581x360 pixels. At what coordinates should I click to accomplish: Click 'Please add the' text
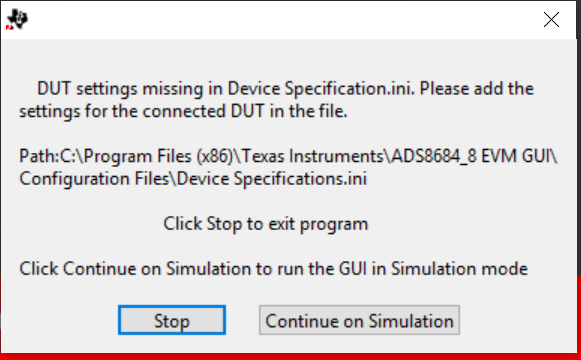tap(477, 89)
